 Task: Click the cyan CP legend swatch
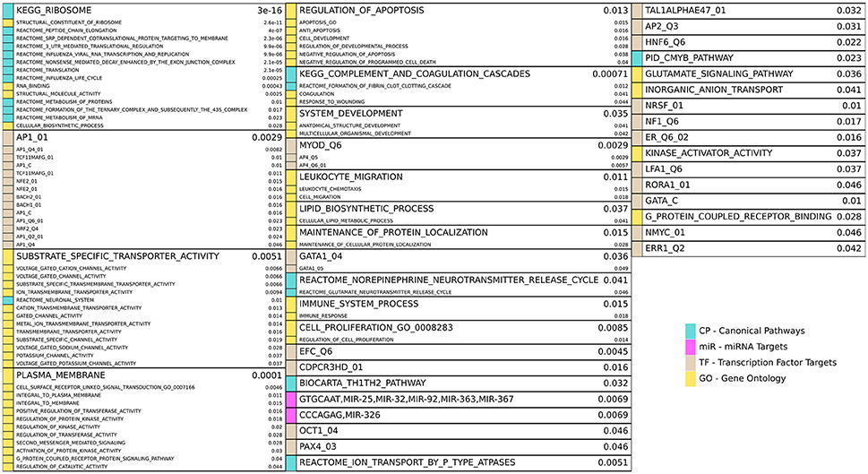point(691,332)
